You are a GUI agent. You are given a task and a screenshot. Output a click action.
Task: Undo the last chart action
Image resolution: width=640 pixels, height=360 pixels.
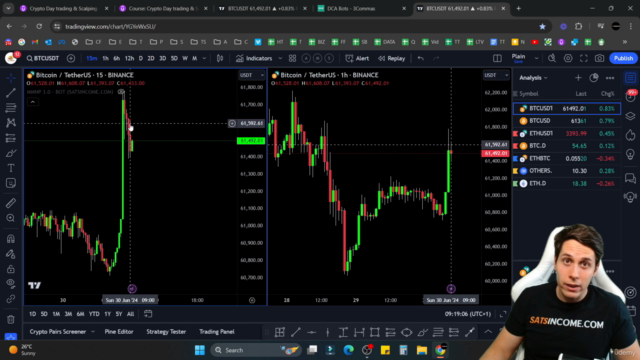(421, 58)
